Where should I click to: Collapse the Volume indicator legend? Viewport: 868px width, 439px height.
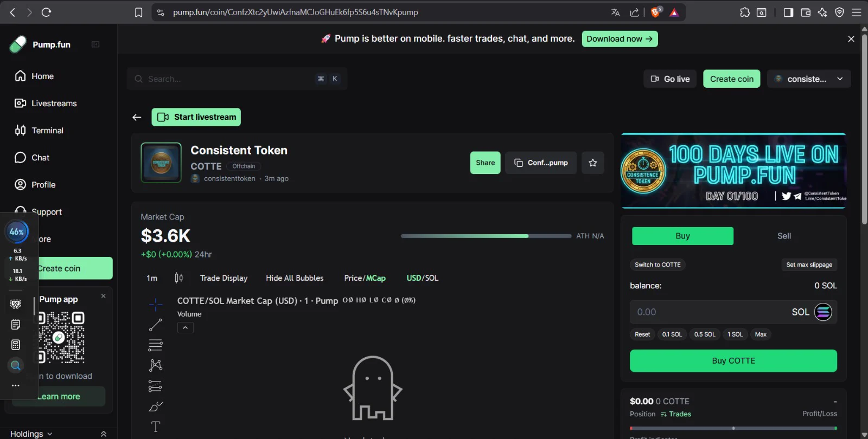tap(186, 327)
